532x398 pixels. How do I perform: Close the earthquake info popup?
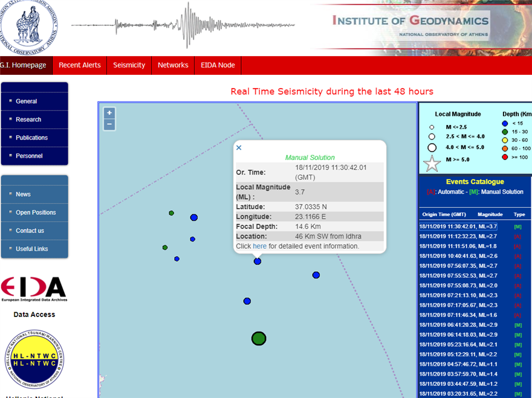pos(239,147)
